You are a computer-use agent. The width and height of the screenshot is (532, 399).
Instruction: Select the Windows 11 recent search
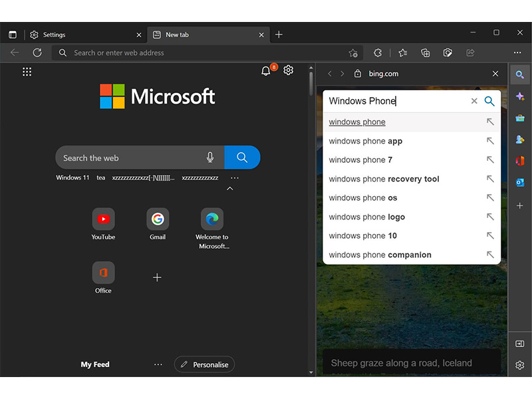[x=72, y=178]
